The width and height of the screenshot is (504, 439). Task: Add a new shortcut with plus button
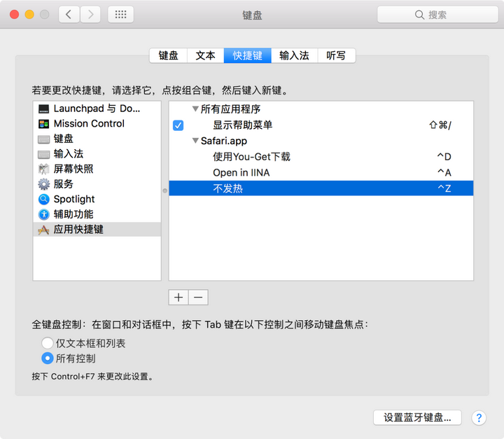178,298
